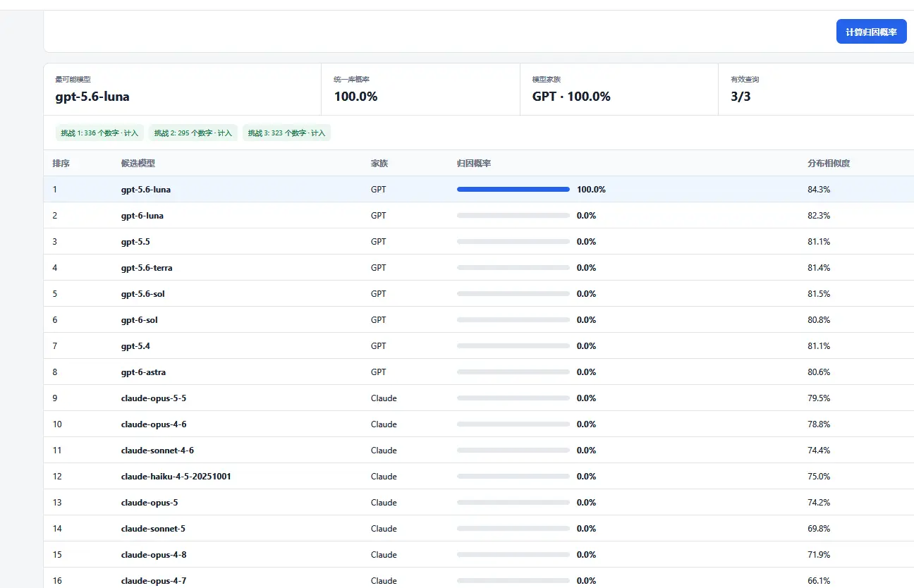This screenshot has height=588, width=914.
Task: Select the gpt-5.6-sol model name
Action: [x=143, y=293]
